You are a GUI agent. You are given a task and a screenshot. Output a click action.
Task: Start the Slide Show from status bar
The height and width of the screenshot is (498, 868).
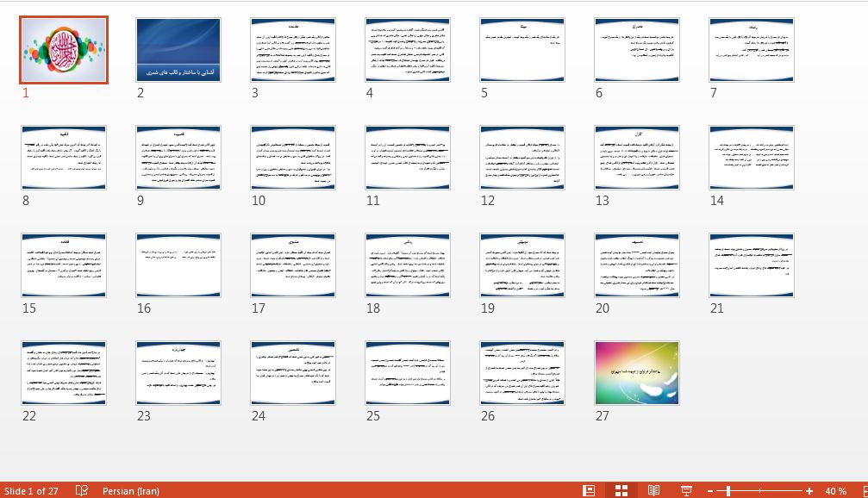[687, 490]
